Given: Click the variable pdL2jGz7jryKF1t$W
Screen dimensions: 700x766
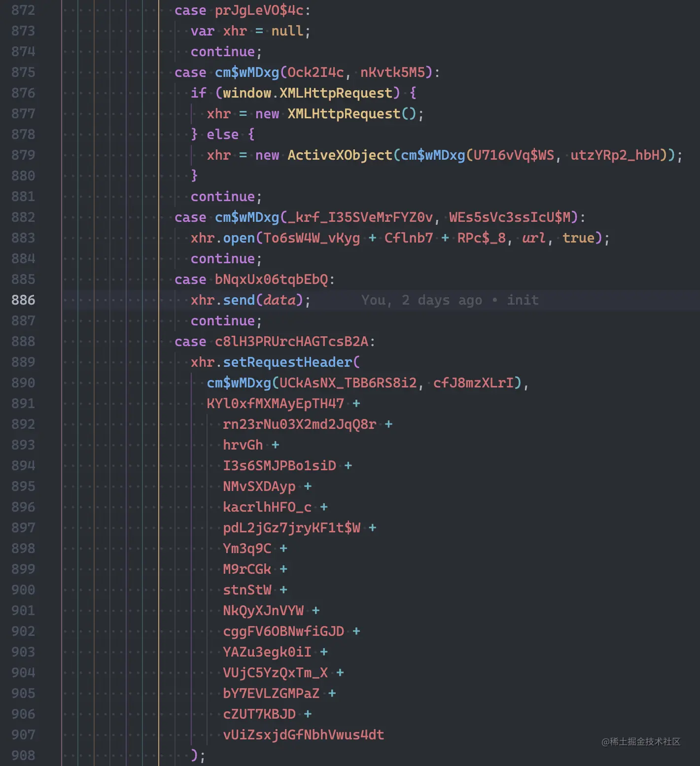Looking at the screenshot, I should (292, 528).
